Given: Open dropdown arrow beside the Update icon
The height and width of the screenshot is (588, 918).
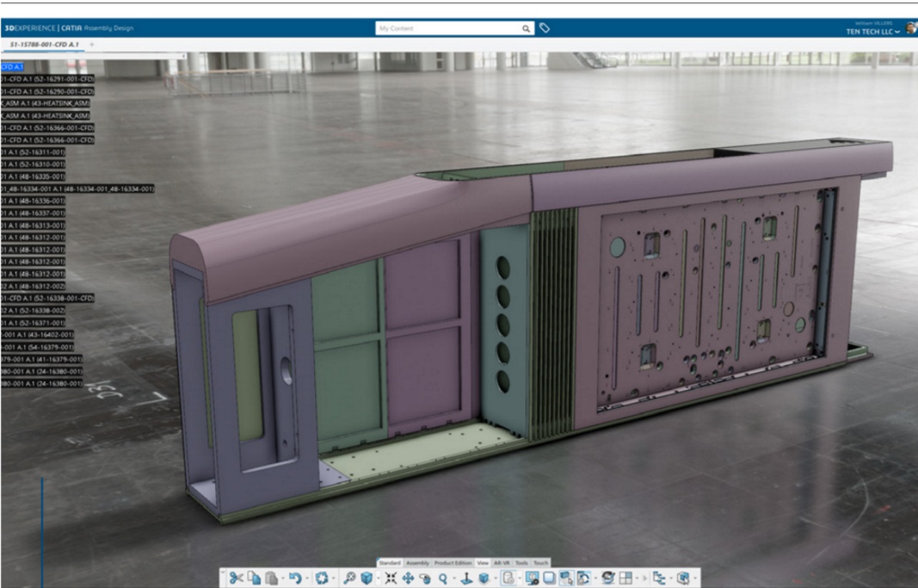Looking at the screenshot, I should (334, 578).
